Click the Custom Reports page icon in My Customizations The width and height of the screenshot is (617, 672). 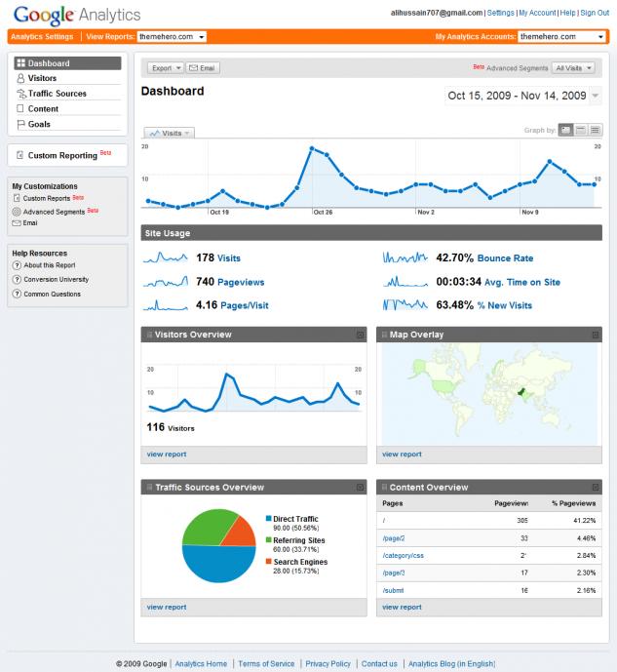(x=17, y=198)
